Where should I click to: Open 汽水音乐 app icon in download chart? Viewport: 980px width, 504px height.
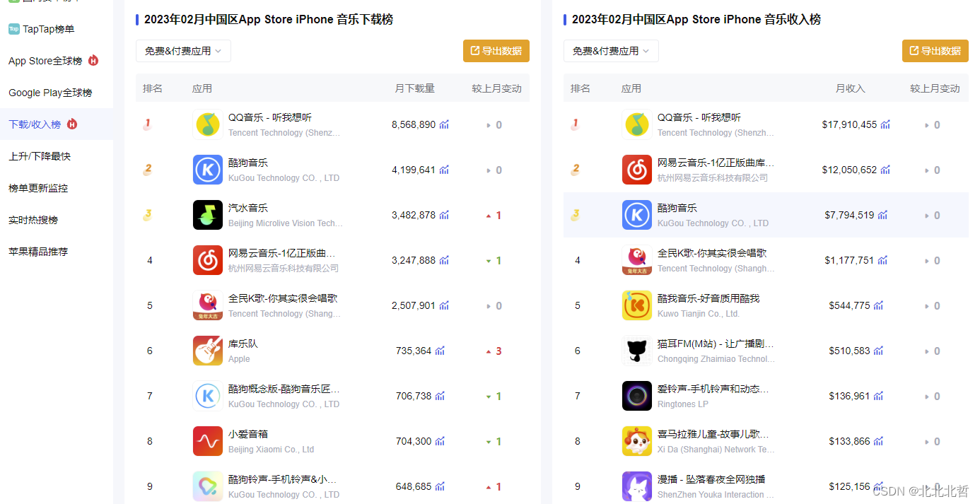[x=208, y=215]
